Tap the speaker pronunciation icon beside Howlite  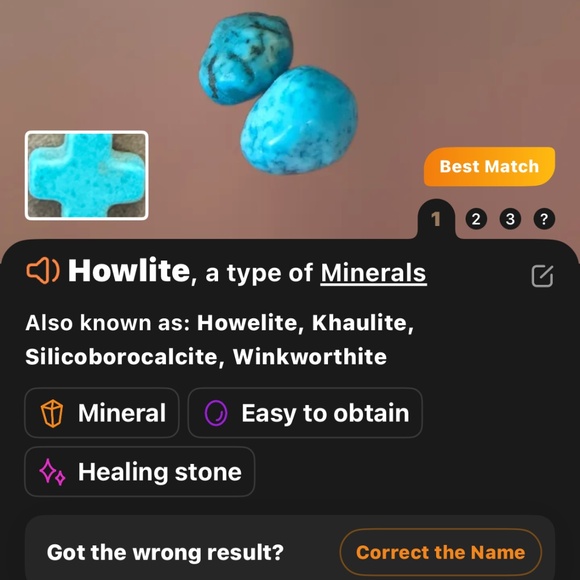(43, 271)
